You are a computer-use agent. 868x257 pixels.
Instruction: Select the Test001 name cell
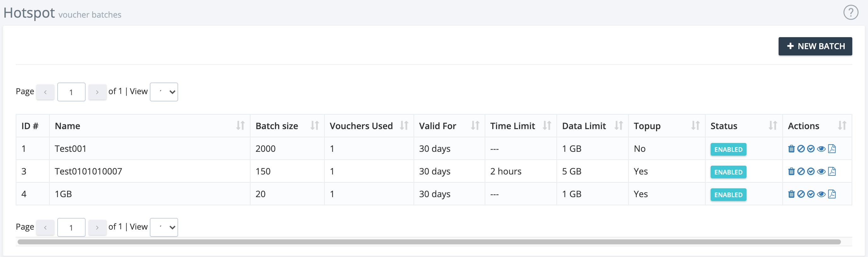click(x=149, y=148)
